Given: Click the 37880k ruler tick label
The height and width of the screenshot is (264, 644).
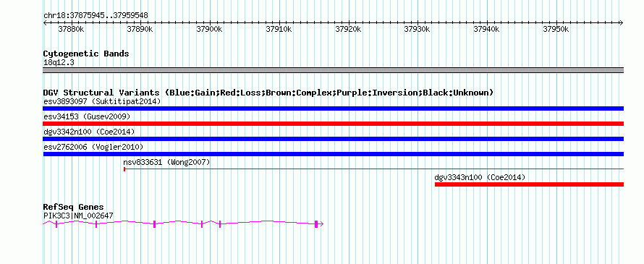Looking at the screenshot, I should tap(71, 29).
